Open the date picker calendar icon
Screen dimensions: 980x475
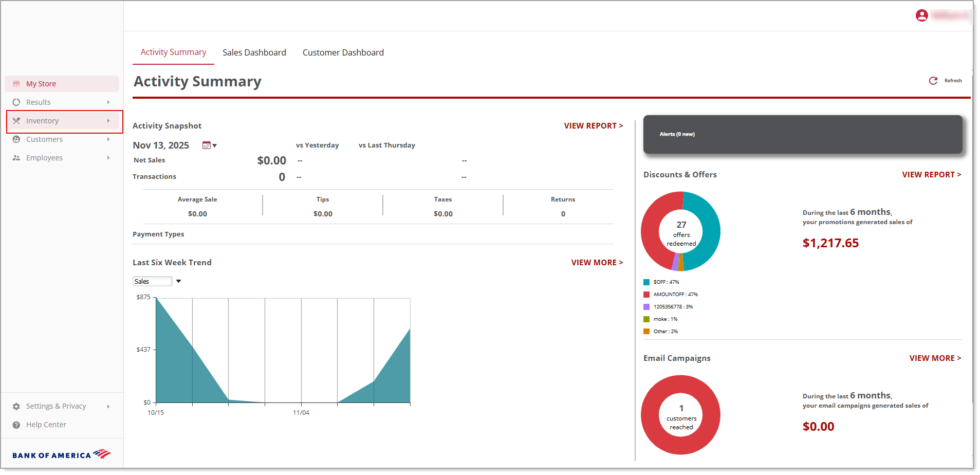click(207, 145)
